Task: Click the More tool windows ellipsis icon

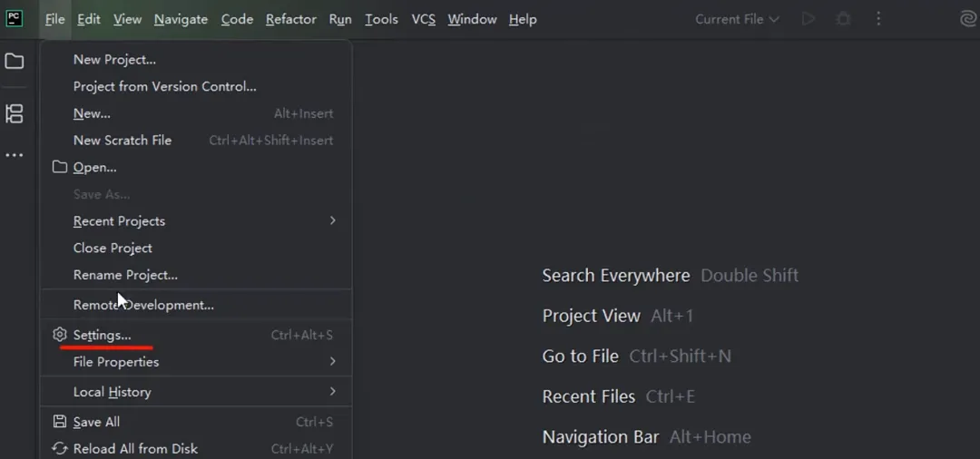Action: coord(15,156)
